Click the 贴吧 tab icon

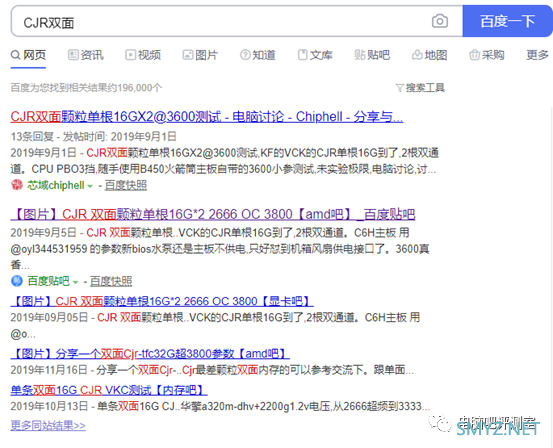pos(359,55)
